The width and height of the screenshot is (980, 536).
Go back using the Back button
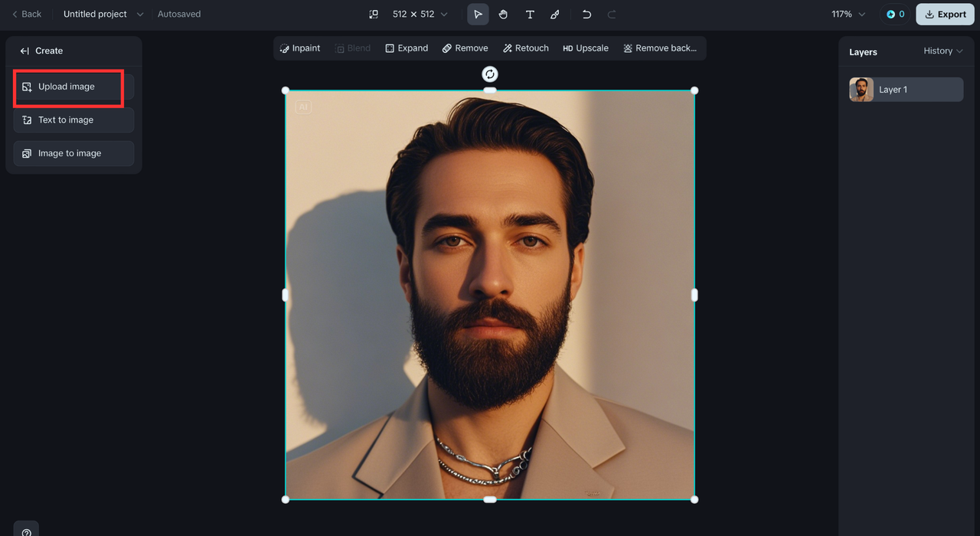click(x=27, y=14)
